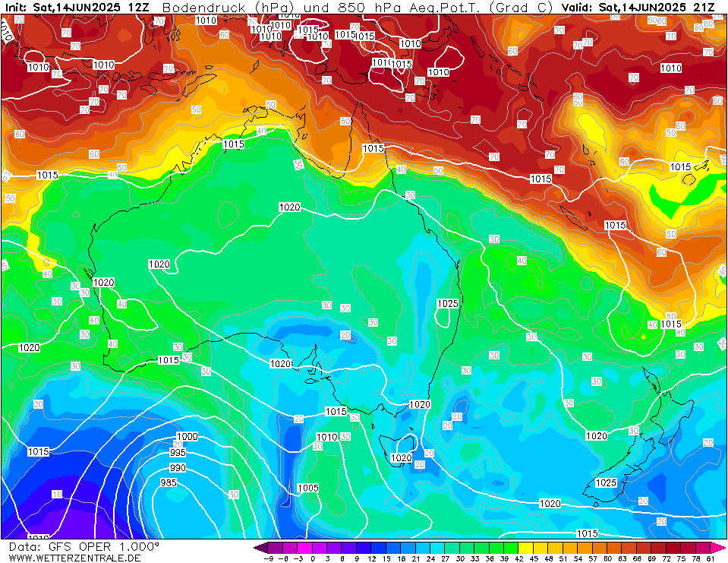
Task: Click the dark purple arrow at legend's lower end
Action: pos(261,547)
